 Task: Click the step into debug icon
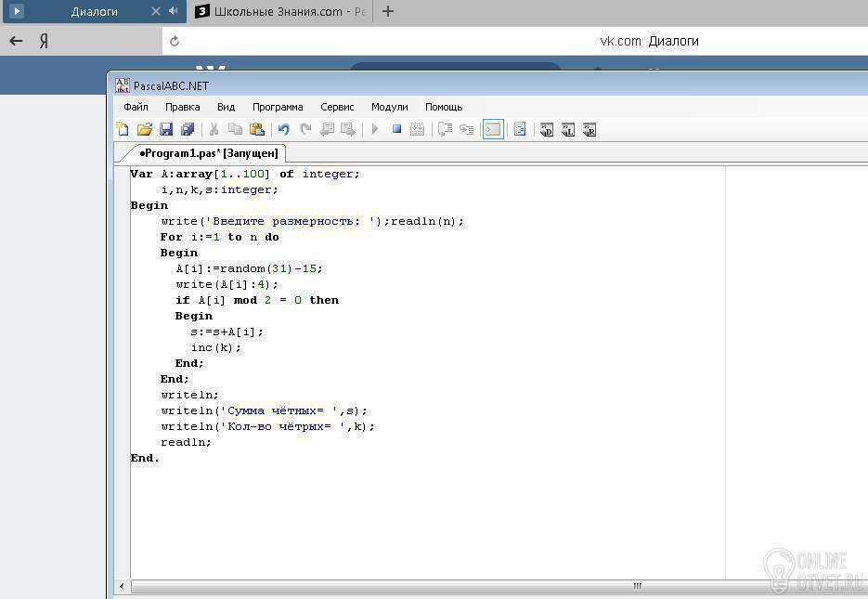467,129
